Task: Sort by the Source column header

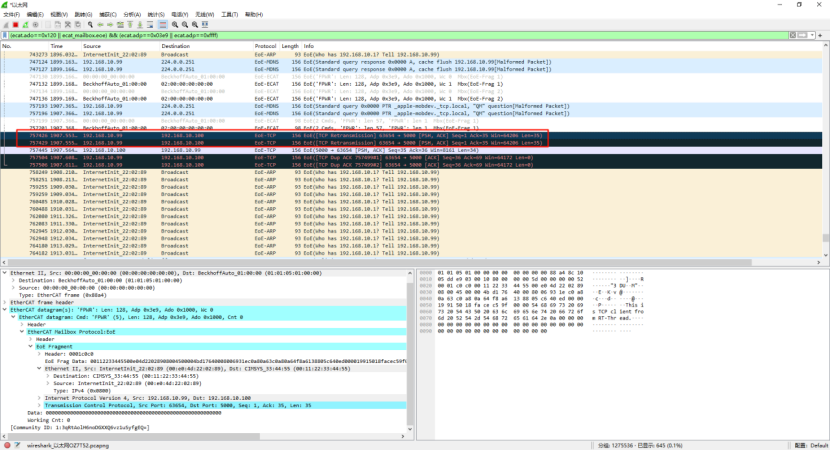Action: pyautogui.click(x=120, y=46)
